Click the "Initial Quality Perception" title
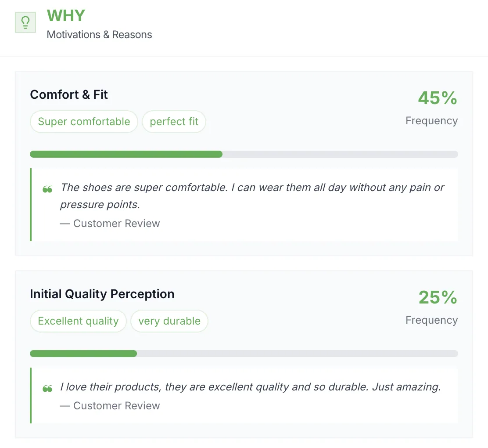Screen dimensions: 488x448 point(102,294)
